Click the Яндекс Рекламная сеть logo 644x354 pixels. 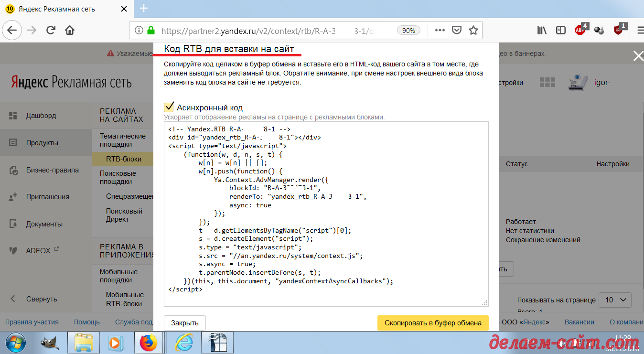71,82
